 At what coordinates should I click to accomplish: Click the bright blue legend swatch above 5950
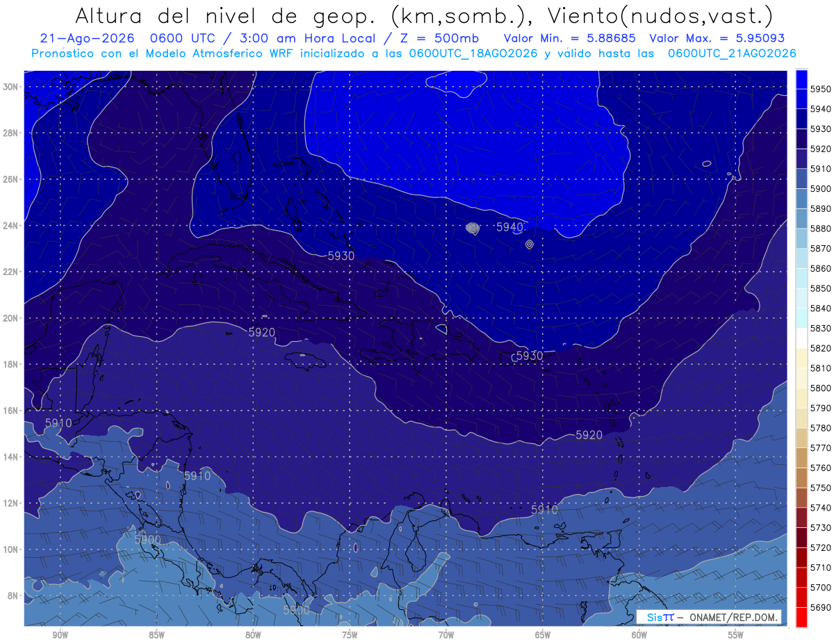801,79
